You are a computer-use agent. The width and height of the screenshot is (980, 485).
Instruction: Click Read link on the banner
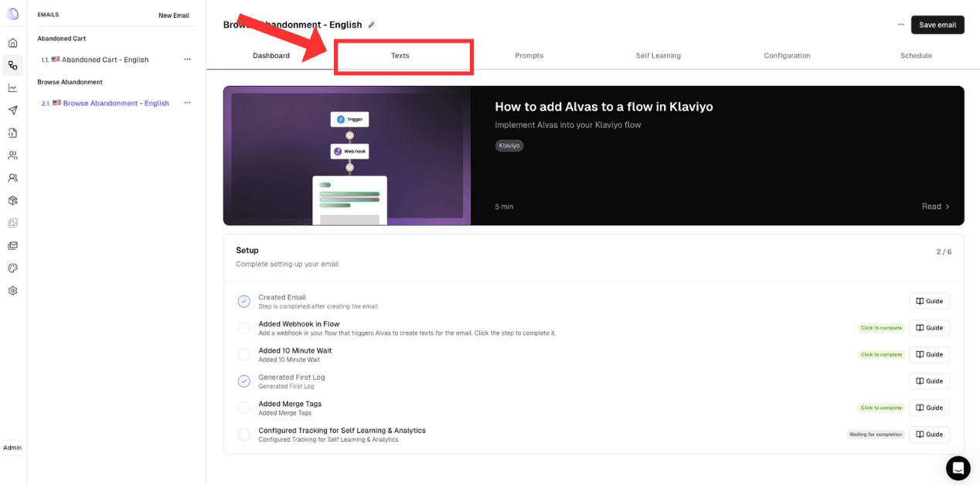click(936, 207)
